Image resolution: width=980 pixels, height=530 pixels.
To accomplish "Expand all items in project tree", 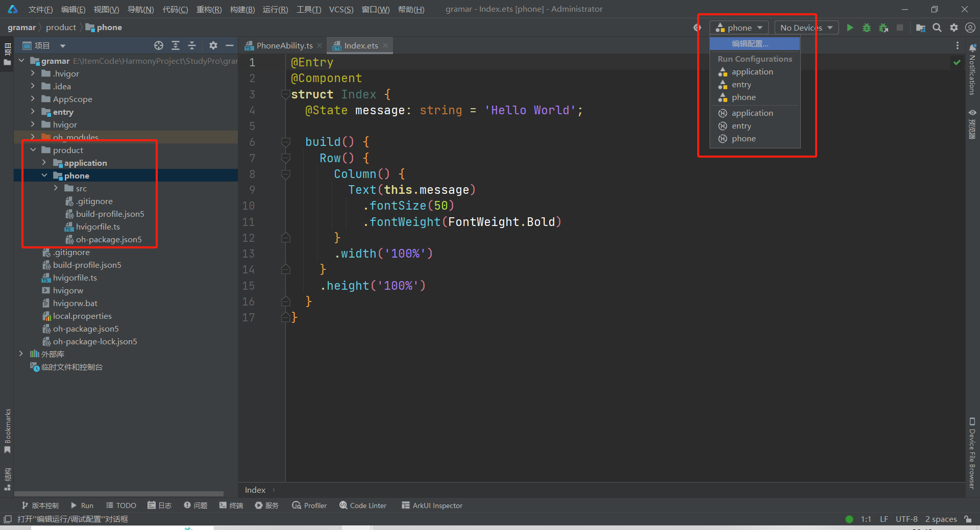I will coord(176,45).
